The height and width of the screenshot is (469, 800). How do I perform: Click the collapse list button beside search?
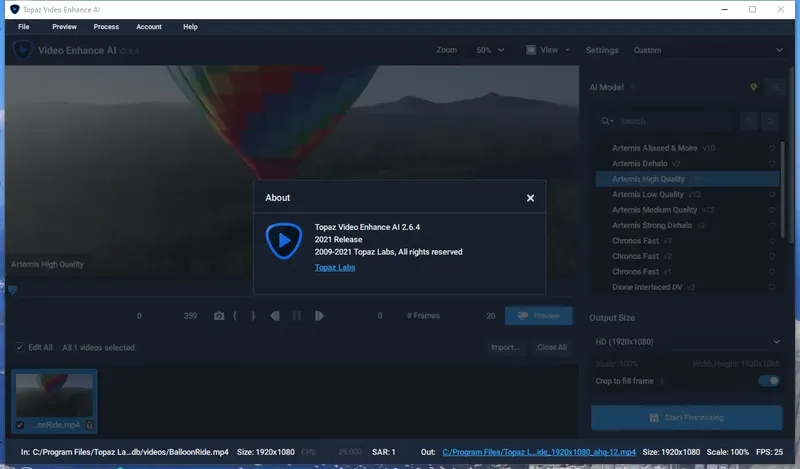point(770,121)
